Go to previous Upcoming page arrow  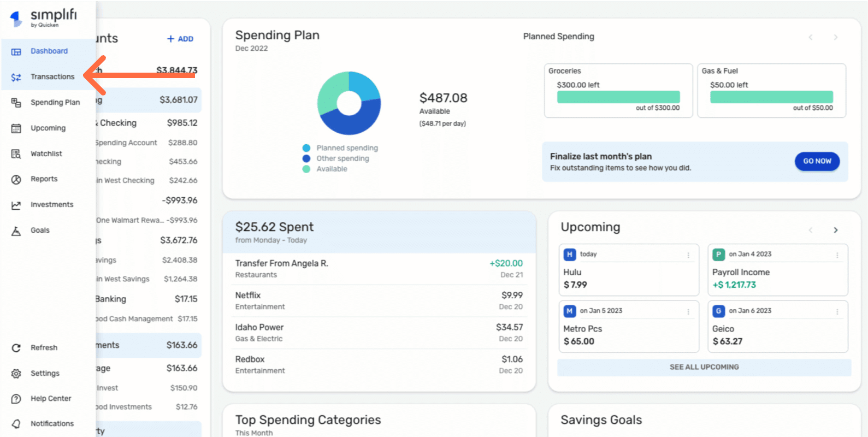click(x=811, y=230)
